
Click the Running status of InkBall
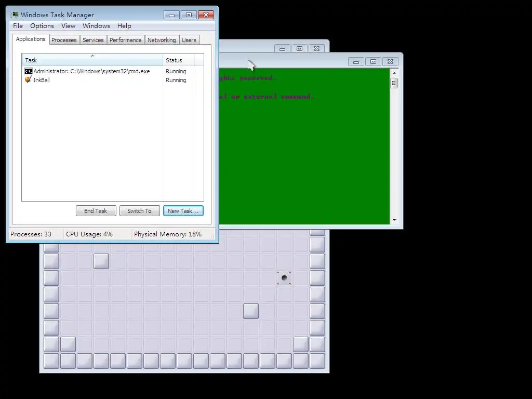pos(176,80)
